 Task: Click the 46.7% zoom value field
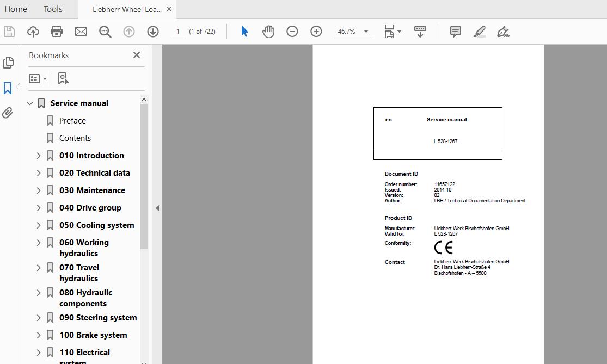point(346,32)
